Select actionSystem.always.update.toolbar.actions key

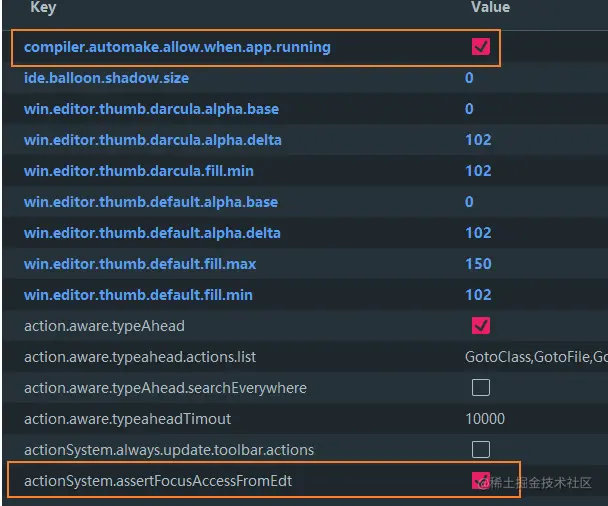click(169, 450)
